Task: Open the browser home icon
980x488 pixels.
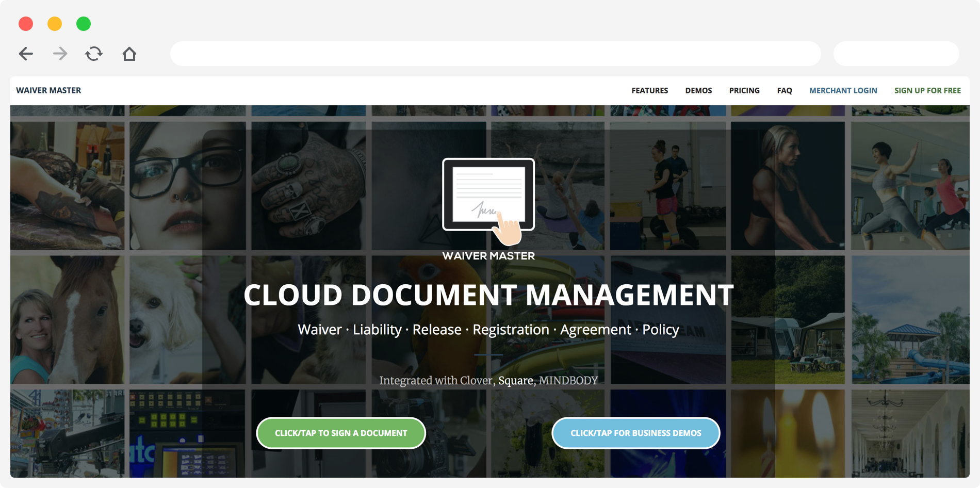Action: [129, 54]
